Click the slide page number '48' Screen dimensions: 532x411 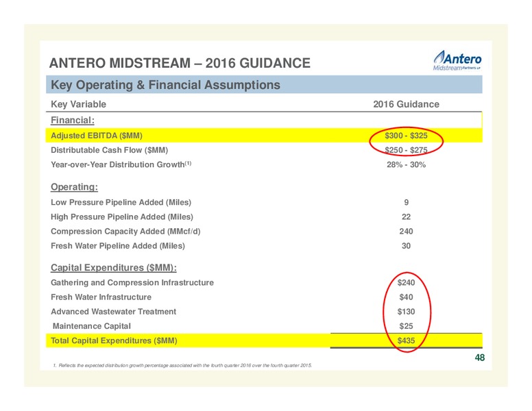click(x=480, y=358)
